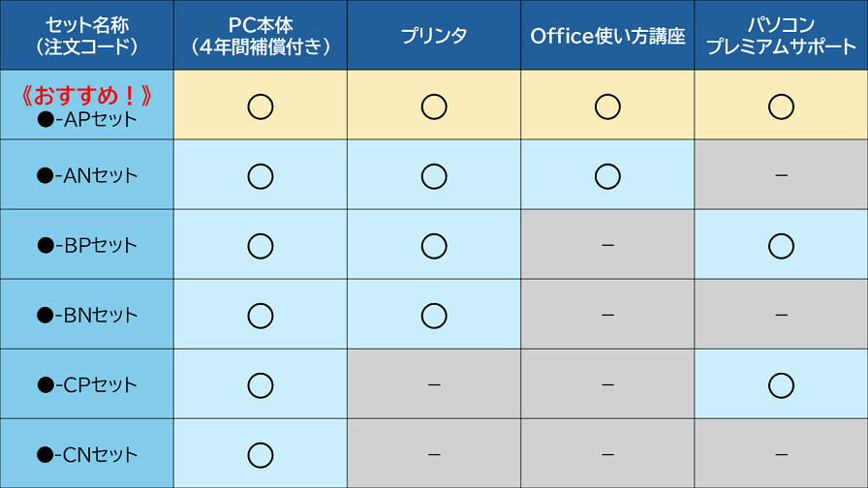Click the ANセット プレミアムサポート dash
The image size is (868, 488).
point(781,176)
